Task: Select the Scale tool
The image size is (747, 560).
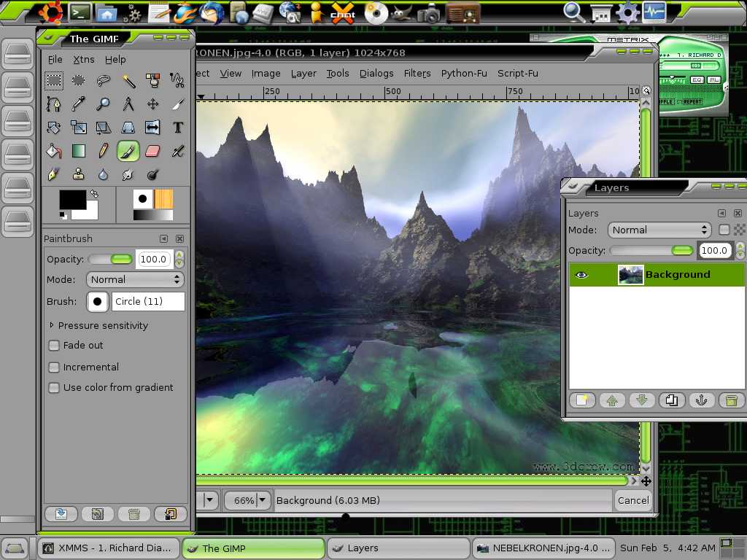Action: coord(79,127)
